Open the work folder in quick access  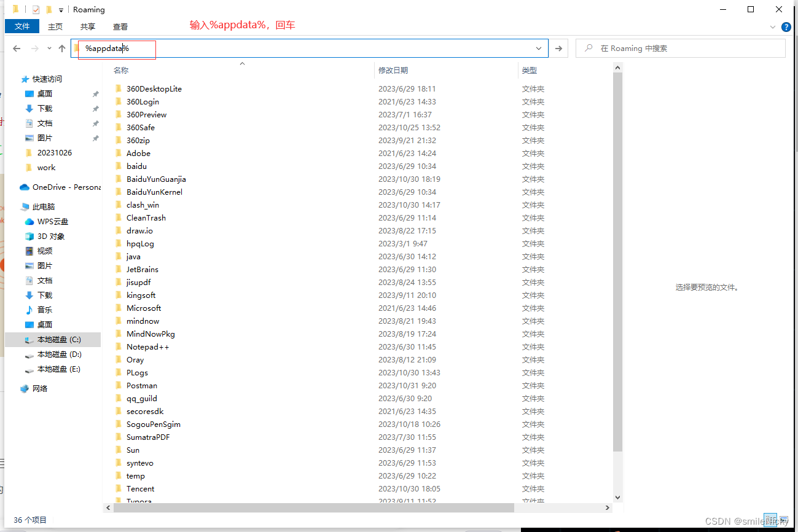tap(46, 168)
